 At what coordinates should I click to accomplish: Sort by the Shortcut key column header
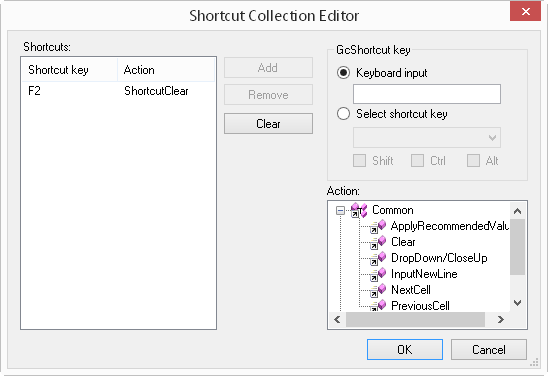tap(70, 70)
